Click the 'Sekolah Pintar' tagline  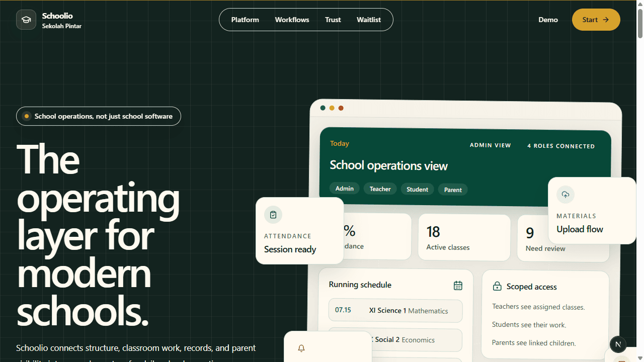(62, 26)
